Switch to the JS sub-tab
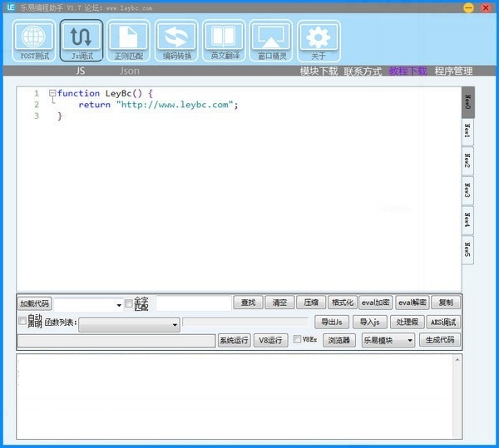 click(80, 71)
